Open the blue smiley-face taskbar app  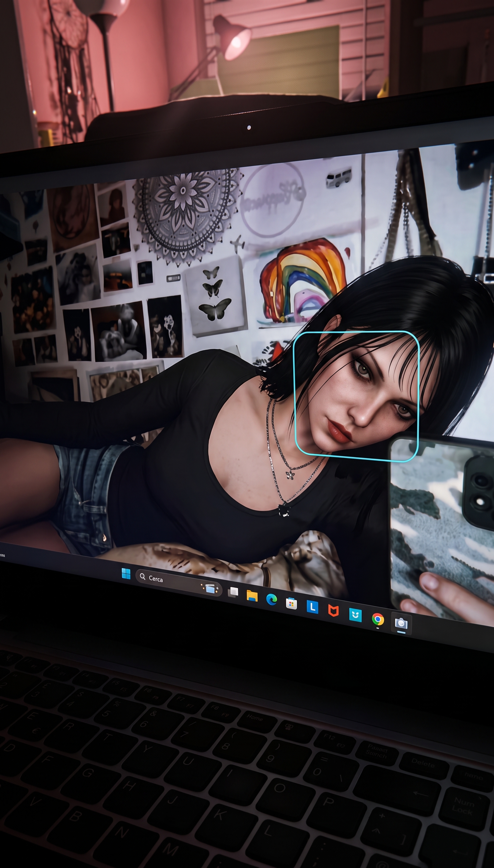[355, 615]
